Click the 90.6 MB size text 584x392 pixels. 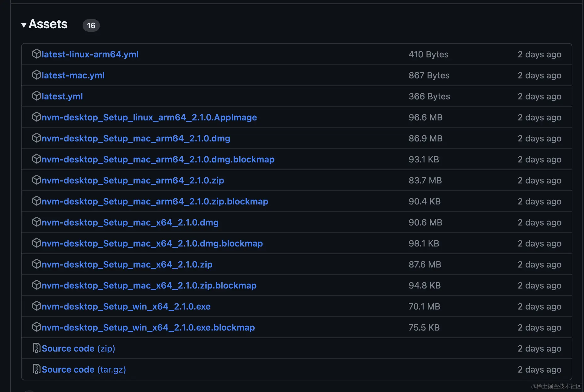click(x=425, y=222)
